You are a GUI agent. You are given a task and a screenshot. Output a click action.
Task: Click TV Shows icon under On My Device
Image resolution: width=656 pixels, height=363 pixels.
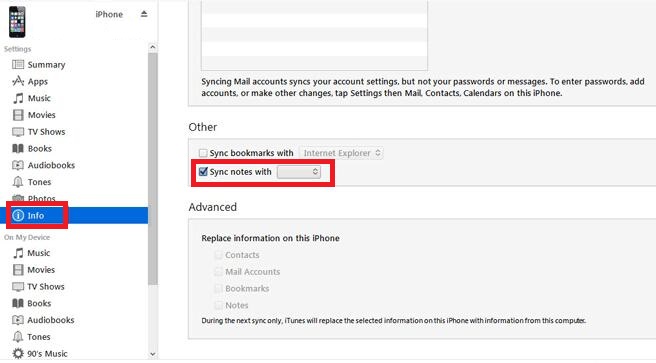point(18,287)
